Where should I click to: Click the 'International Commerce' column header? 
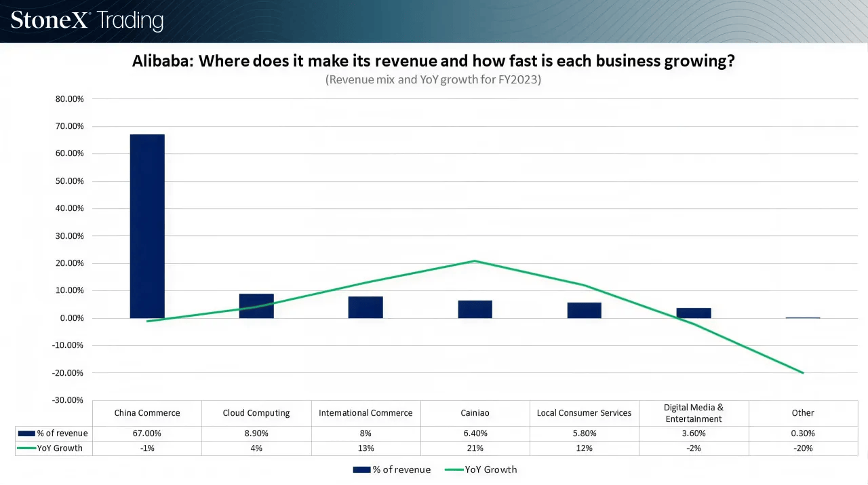pyautogui.click(x=366, y=413)
